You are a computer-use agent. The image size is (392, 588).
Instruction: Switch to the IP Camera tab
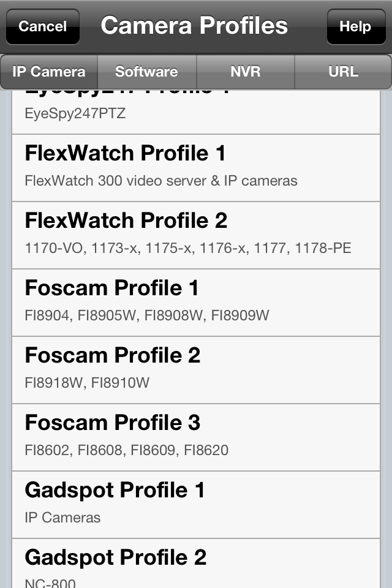(49, 72)
